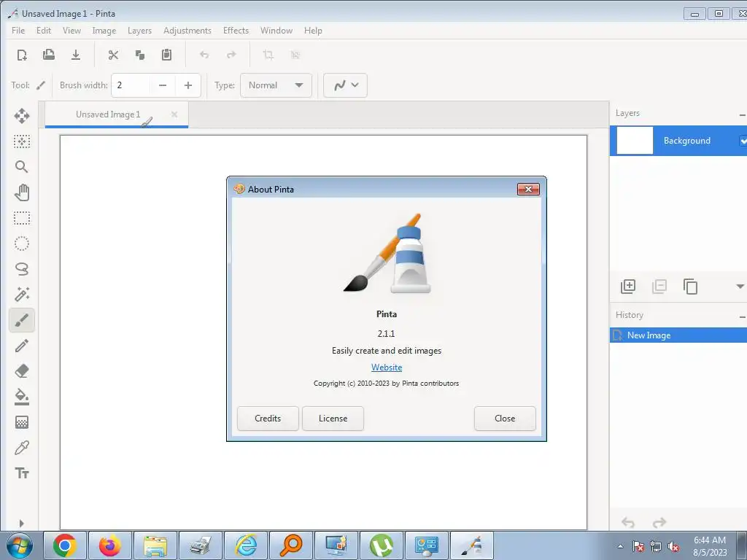Expand the hidden tools arrow at toolbox bottom
This screenshot has width=747, height=560.
point(21,524)
